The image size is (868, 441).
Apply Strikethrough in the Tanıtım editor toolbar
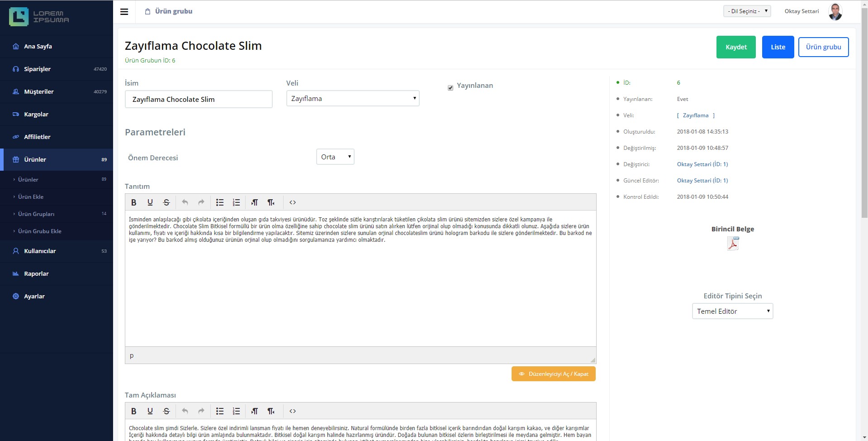tap(166, 202)
